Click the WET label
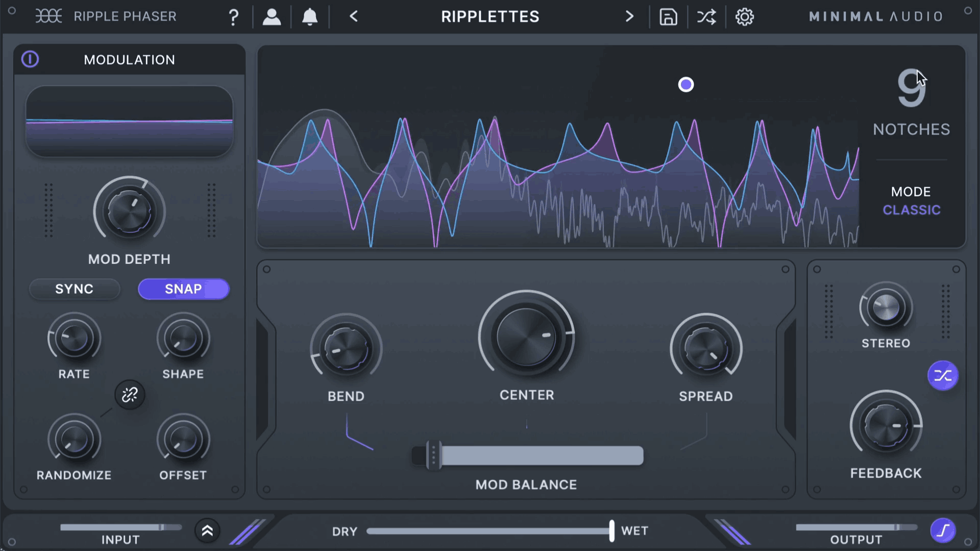Screen dimensions: 980x551 [x=635, y=531]
